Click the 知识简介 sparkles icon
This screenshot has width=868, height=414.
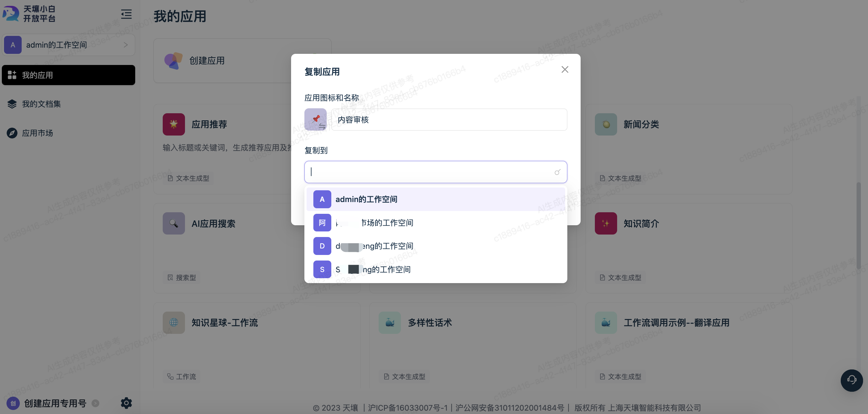pyautogui.click(x=606, y=223)
